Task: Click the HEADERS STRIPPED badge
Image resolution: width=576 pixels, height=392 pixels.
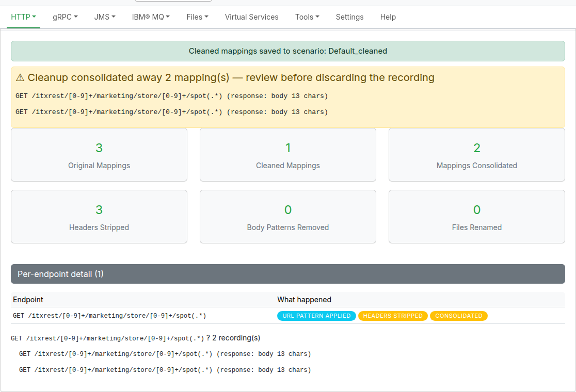Action: click(x=393, y=316)
